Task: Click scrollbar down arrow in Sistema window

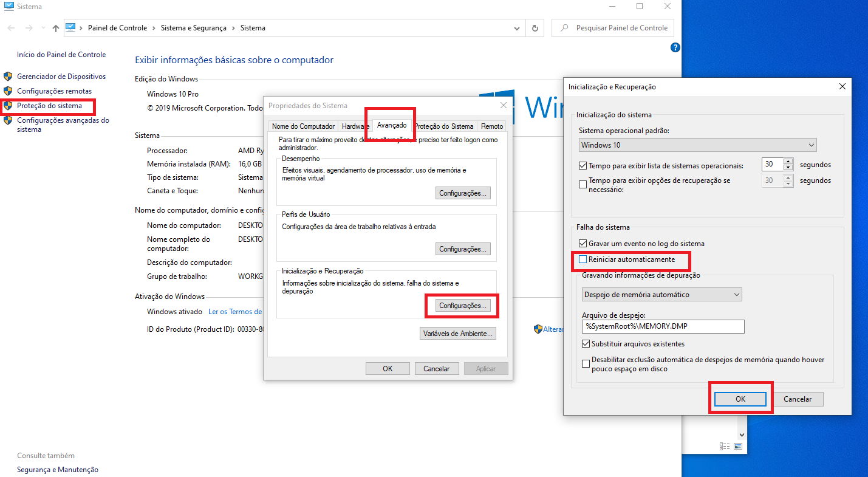Action: click(740, 435)
